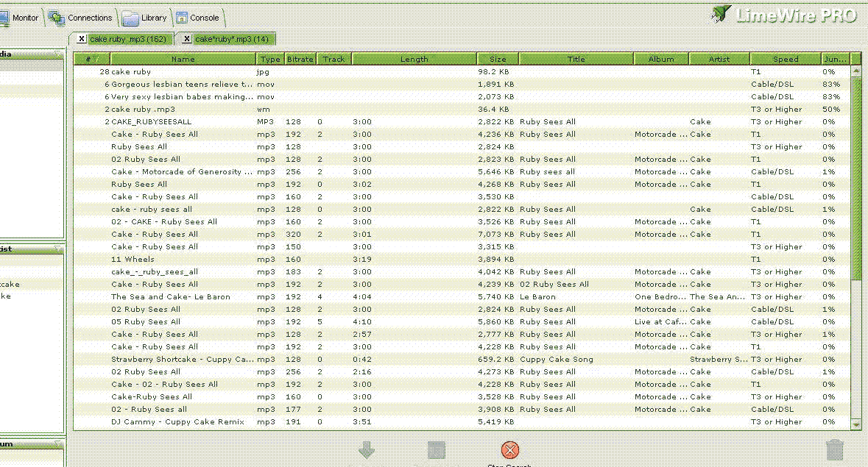Select the 'Strawberry Shortcake - Cuppy Ca...' row
This screenshot has height=467, width=868.
[462, 359]
